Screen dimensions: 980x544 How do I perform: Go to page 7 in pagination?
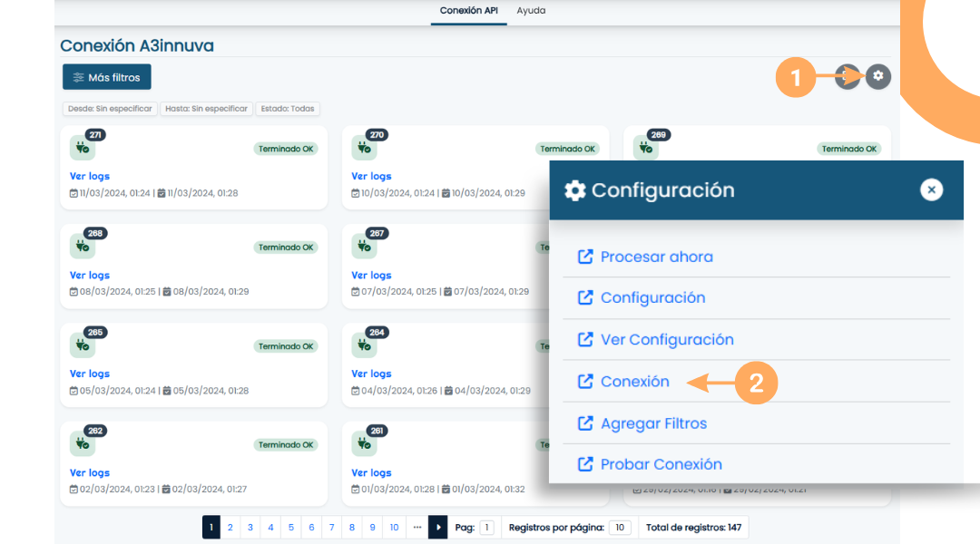[x=331, y=527]
